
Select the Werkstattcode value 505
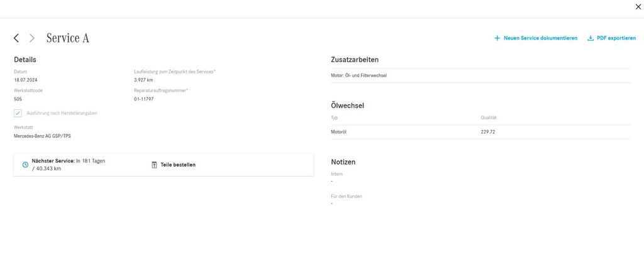(x=18, y=99)
